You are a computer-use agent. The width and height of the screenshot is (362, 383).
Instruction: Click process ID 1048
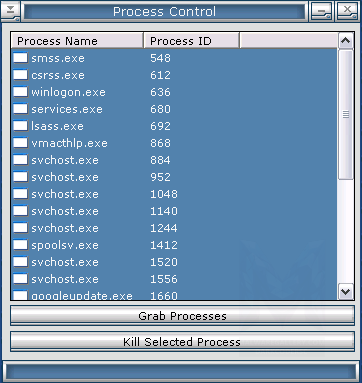[164, 194]
